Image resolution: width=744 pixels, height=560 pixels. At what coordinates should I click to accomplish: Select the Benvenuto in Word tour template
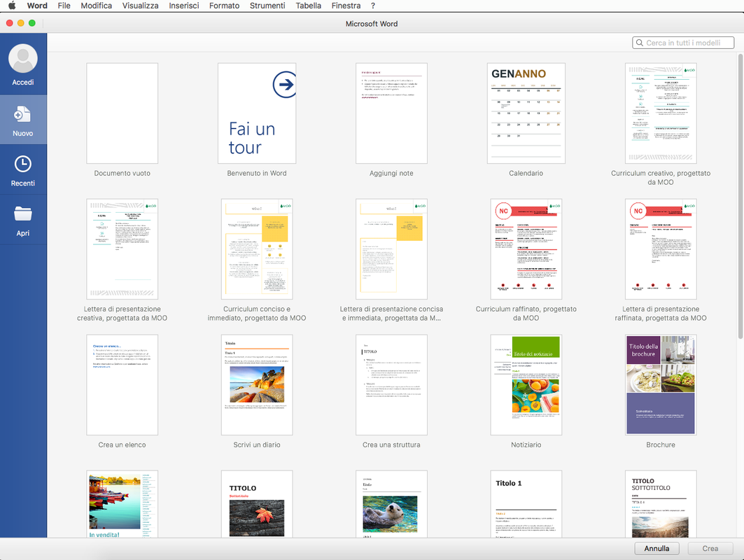tap(257, 113)
